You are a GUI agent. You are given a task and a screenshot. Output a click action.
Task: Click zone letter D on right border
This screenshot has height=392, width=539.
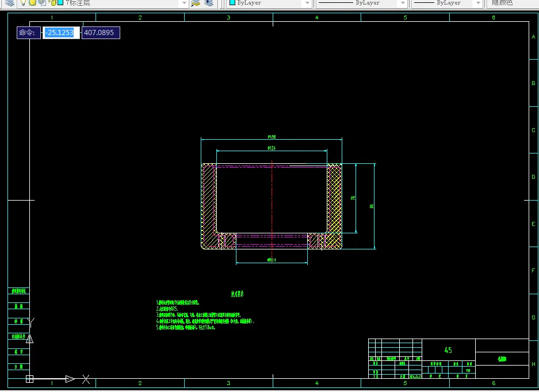(533, 177)
